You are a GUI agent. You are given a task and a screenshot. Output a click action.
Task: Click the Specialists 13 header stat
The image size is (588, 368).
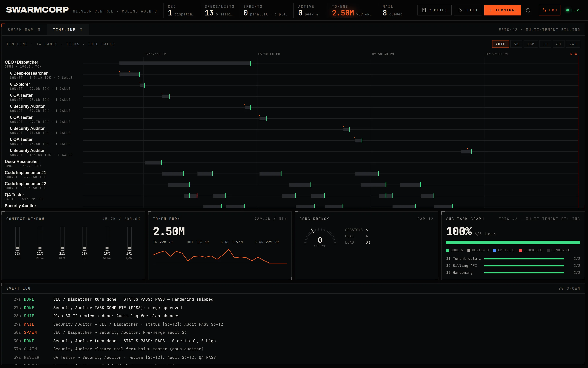(x=219, y=10)
